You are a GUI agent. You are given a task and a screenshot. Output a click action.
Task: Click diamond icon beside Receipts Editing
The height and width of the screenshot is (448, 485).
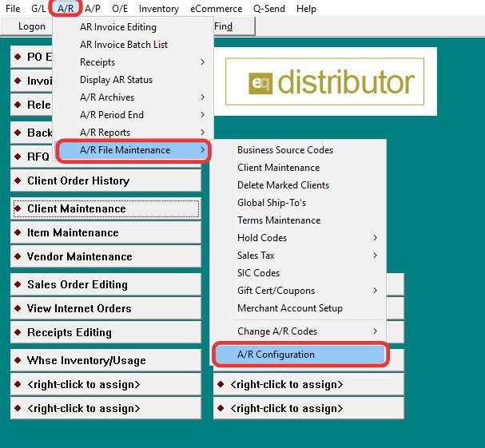click(18, 332)
